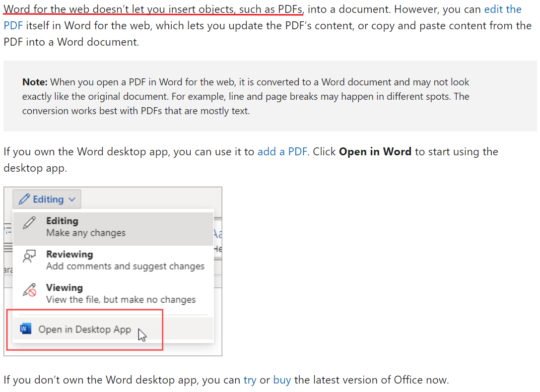This screenshot has width=540, height=392.
Task: Open the edit the PDF link
Action: pos(503,9)
